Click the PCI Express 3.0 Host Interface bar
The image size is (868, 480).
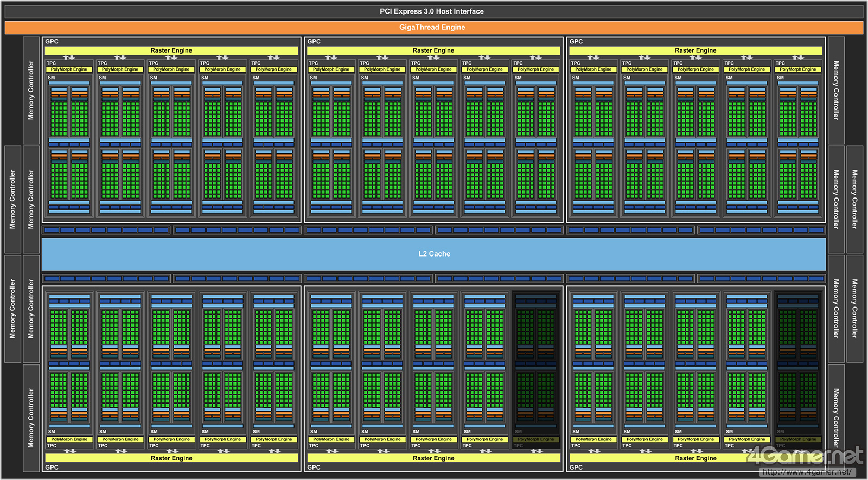[432, 11]
